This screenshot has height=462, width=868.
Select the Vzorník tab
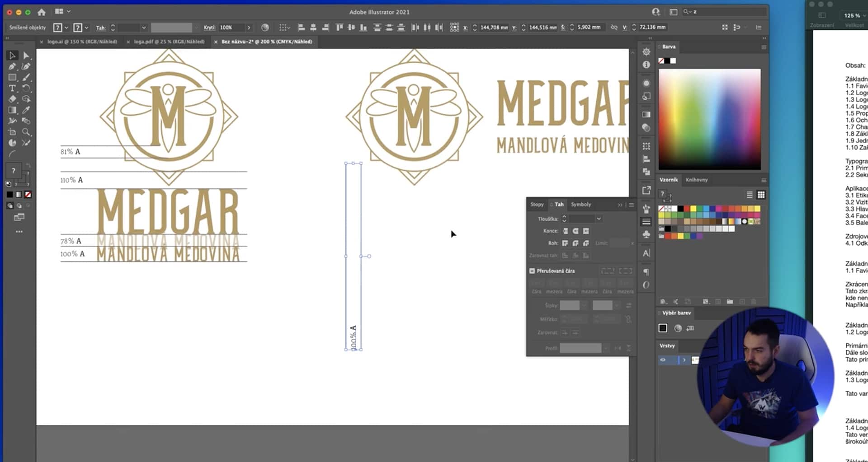(x=669, y=180)
